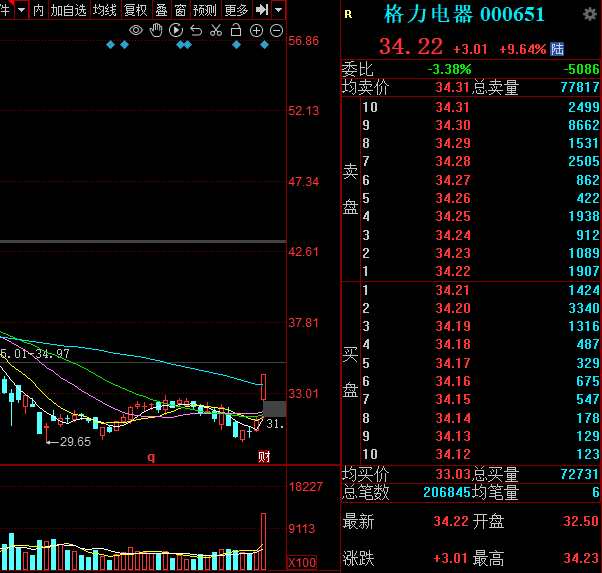
Task: Click the undo arrow icon
Action: pos(196,30)
